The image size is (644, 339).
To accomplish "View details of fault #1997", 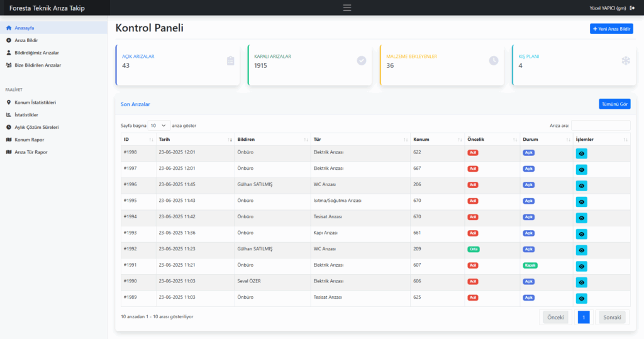I will (x=581, y=170).
